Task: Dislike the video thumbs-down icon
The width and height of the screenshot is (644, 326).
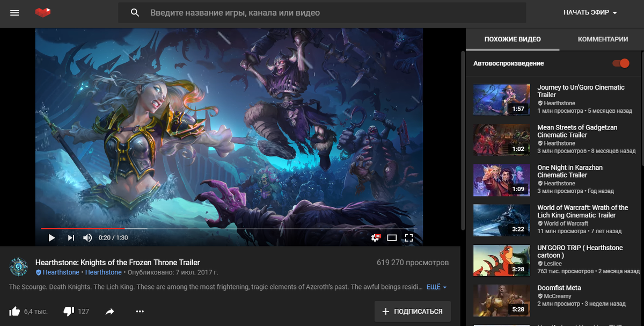Action: 69,311
